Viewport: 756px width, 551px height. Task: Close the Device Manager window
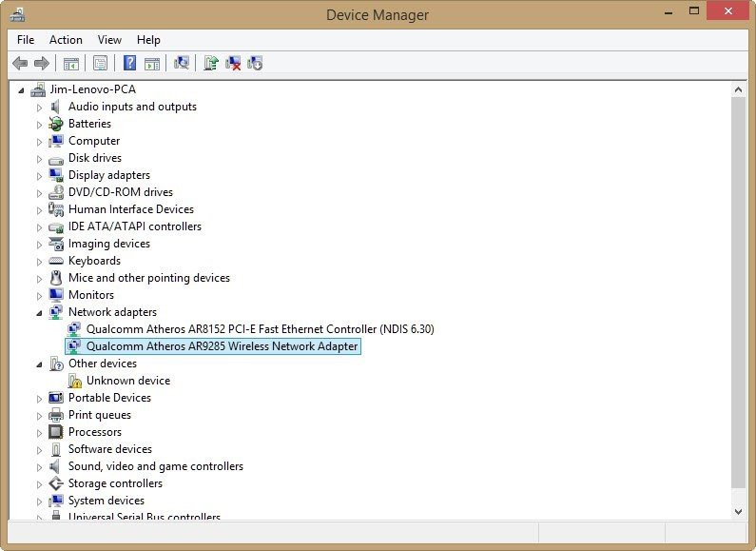coord(728,10)
